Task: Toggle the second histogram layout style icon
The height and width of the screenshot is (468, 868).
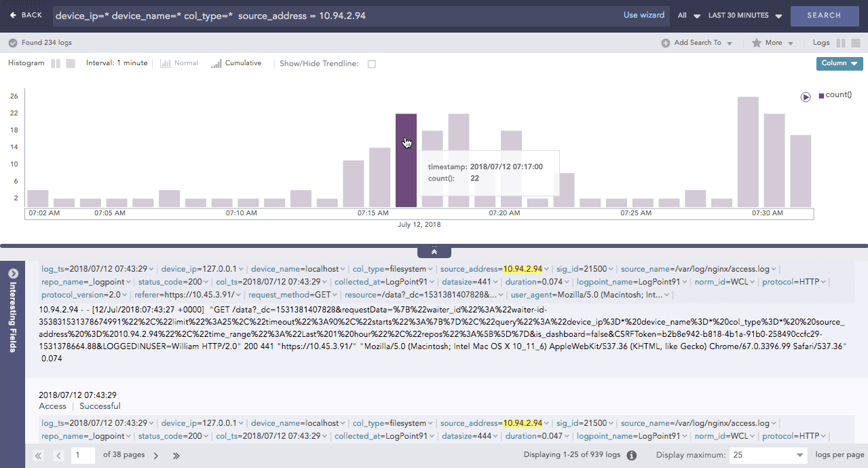Action: (71, 62)
